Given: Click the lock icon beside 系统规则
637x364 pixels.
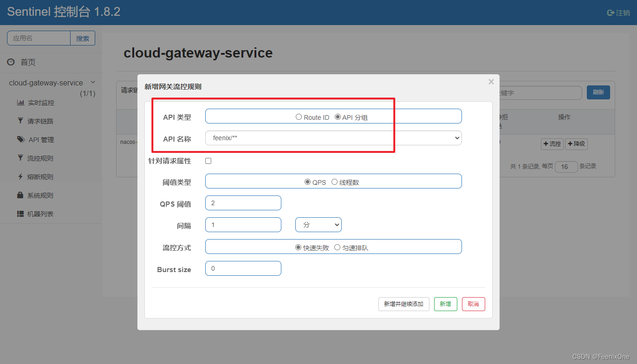Looking at the screenshot, I should [x=20, y=195].
